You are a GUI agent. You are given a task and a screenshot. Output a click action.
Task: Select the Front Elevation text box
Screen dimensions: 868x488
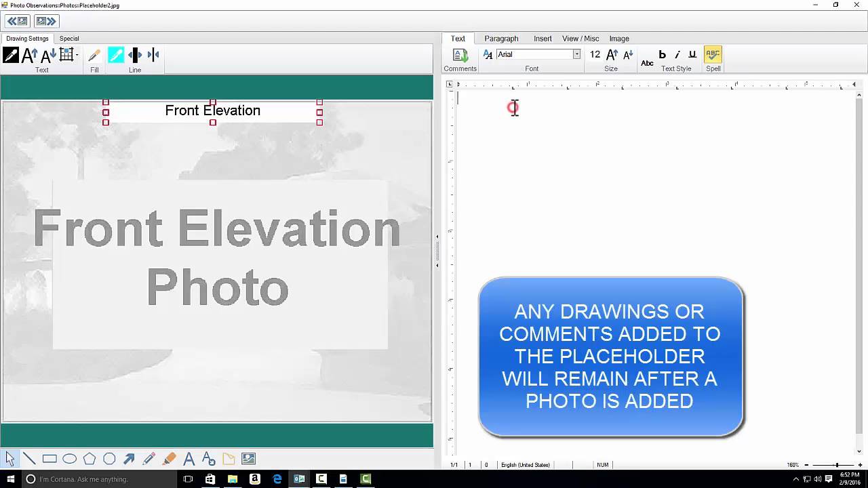click(x=212, y=111)
